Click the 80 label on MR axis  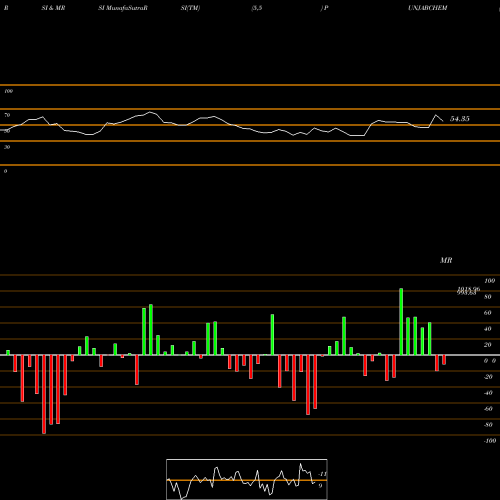pos(488,297)
